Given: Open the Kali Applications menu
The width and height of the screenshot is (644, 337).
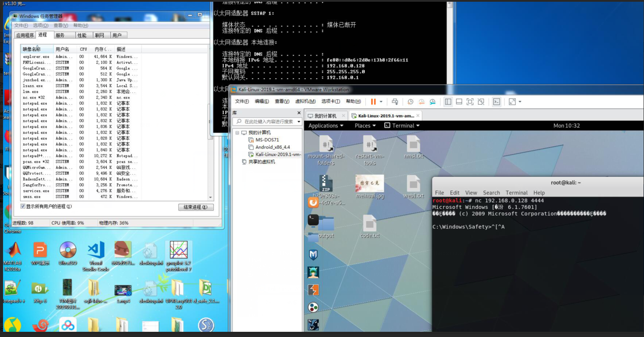Looking at the screenshot, I should coord(326,126).
